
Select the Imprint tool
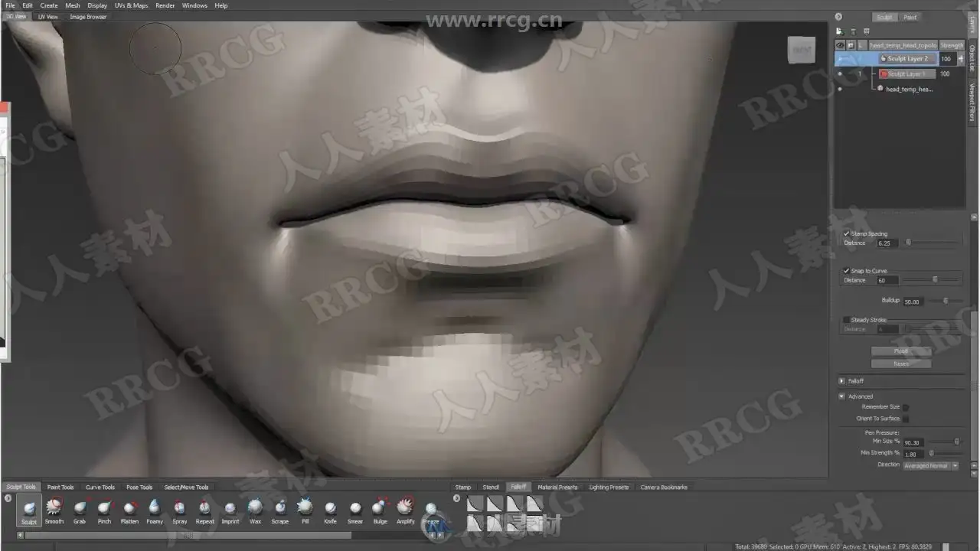coord(230,510)
